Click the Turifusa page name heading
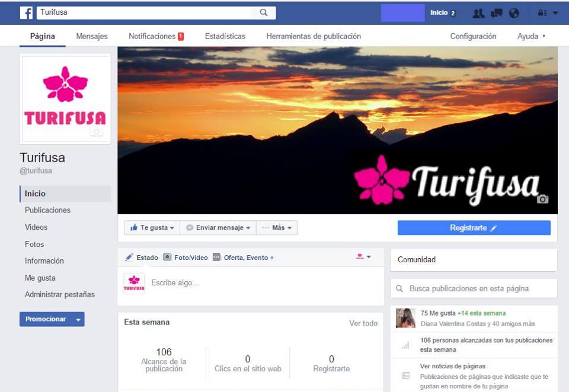Viewport: 569px width, 392px height. (x=43, y=158)
